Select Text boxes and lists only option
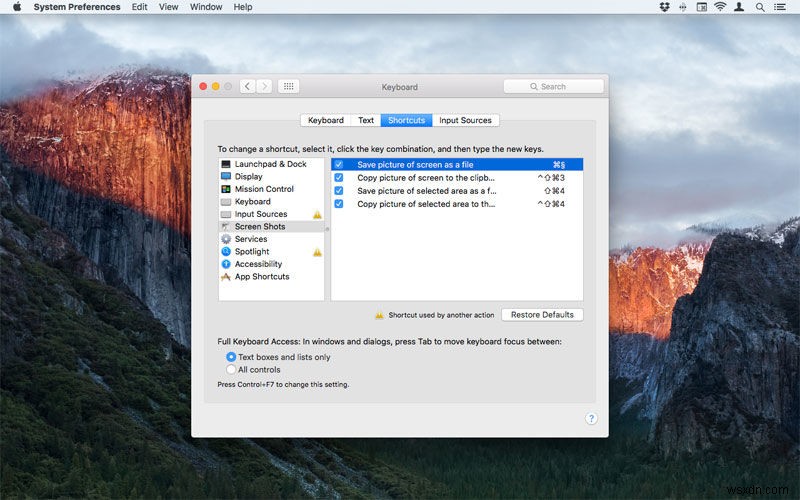Viewport: 800px width, 500px height. click(x=231, y=357)
